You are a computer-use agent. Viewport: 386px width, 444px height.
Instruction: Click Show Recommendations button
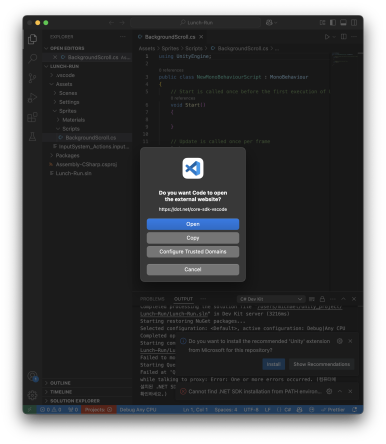[x=322, y=364]
